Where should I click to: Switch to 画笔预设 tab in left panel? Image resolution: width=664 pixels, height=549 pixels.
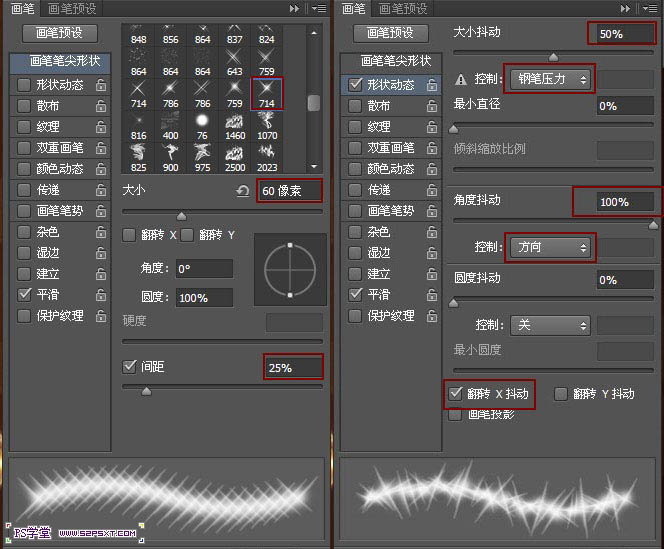[73, 8]
